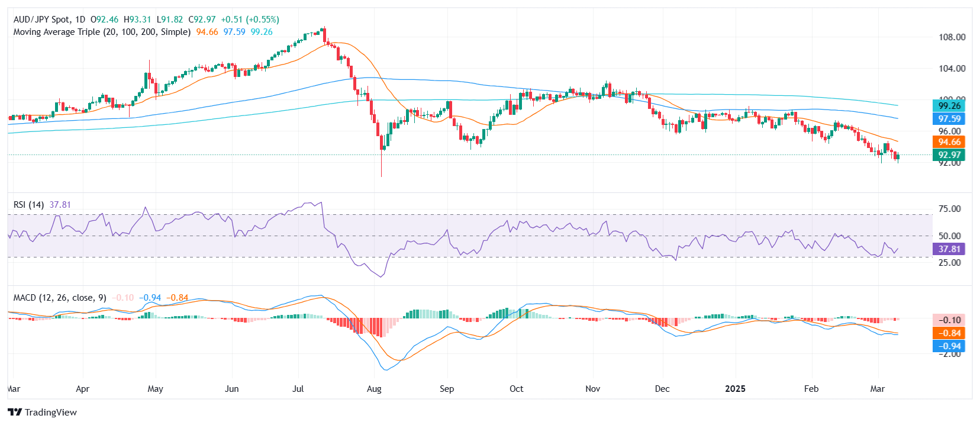Click the 104.00 price axis label
The image size is (980, 425).
952,69
